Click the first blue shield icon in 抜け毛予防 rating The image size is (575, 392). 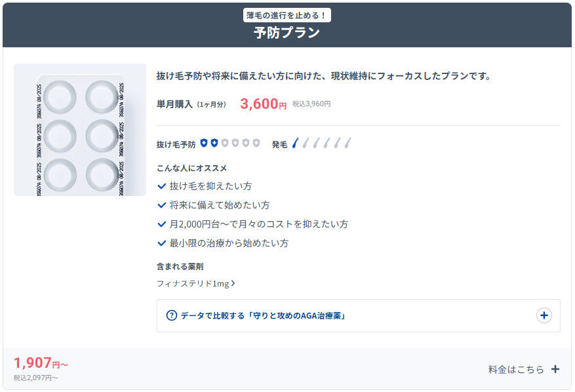pyautogui.click(x=204, y=143)
